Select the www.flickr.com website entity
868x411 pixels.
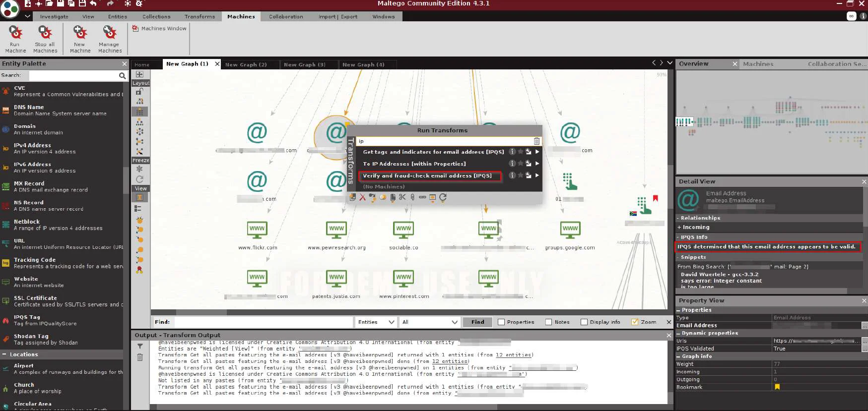(257, 235)
